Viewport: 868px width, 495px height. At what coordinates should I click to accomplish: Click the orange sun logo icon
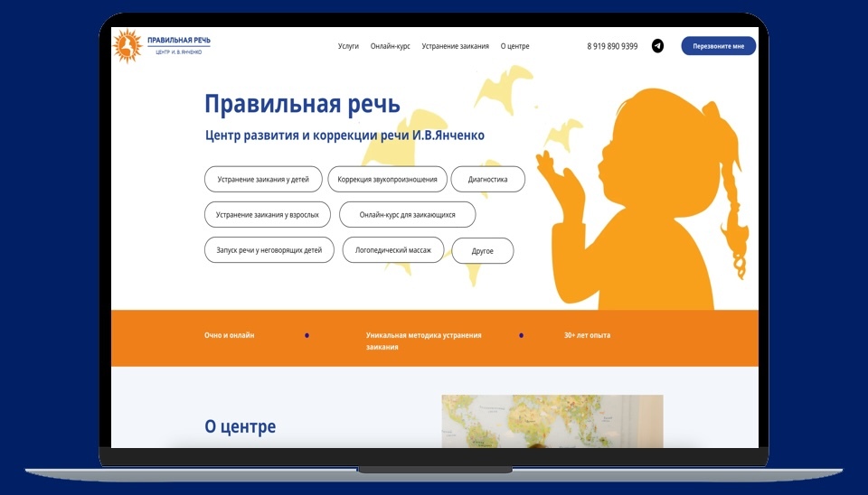click(127, 45)
